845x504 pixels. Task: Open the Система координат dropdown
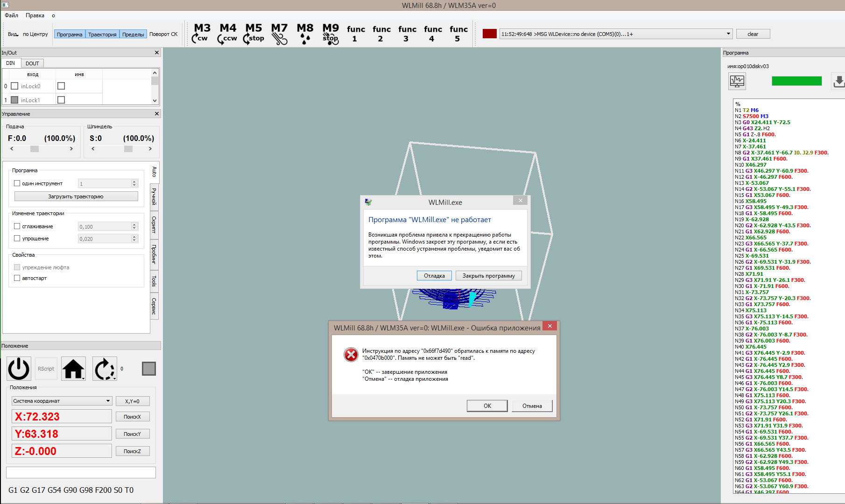pos(62,401)
